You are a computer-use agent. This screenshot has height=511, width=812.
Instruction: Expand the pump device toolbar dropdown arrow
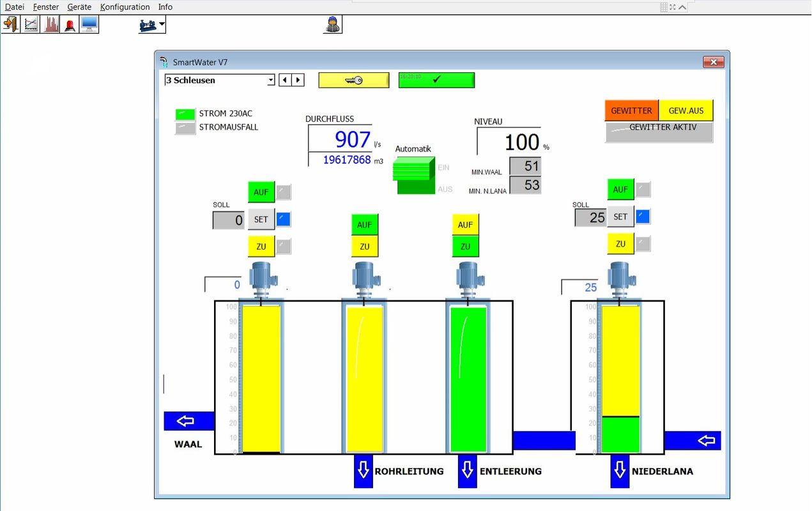(x=162, y=25)
